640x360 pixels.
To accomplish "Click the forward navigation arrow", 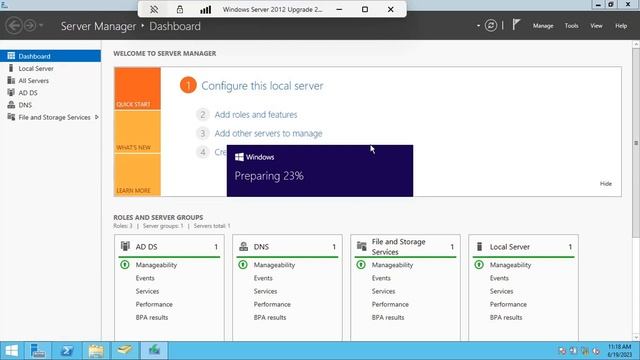I will coord(30,26).
